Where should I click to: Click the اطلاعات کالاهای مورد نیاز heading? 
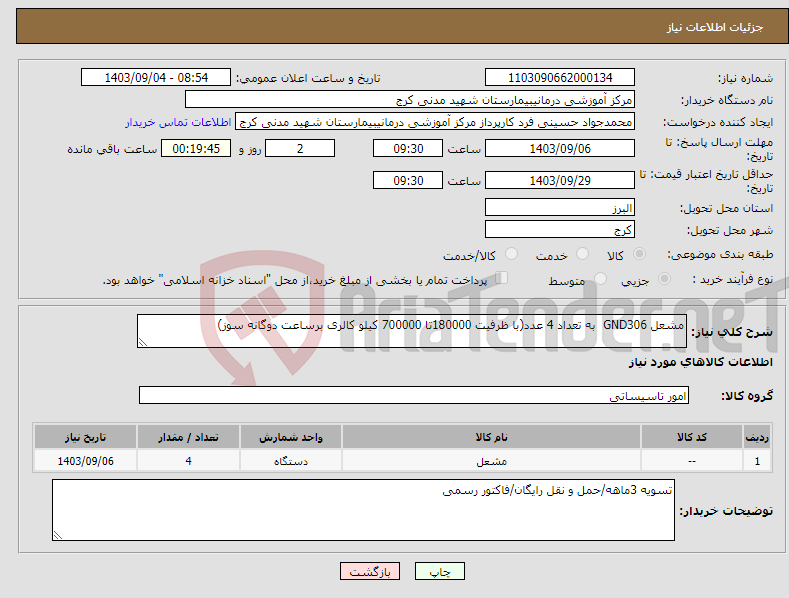[x=700, y=362]
